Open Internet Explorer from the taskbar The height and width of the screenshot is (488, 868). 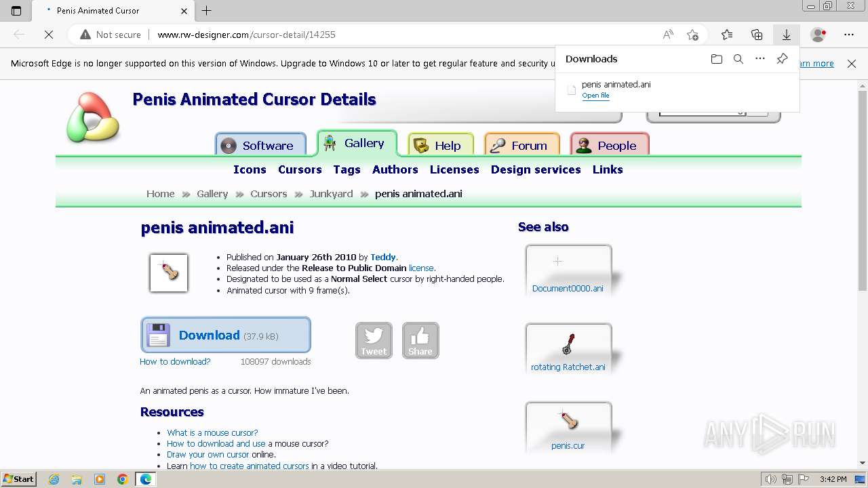tap(54, 479)
